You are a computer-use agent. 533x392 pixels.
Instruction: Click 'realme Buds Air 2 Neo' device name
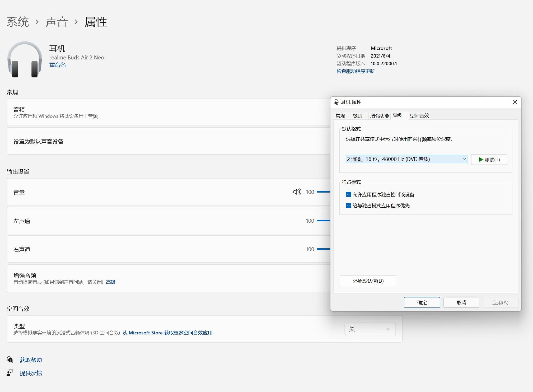[77, 58]
